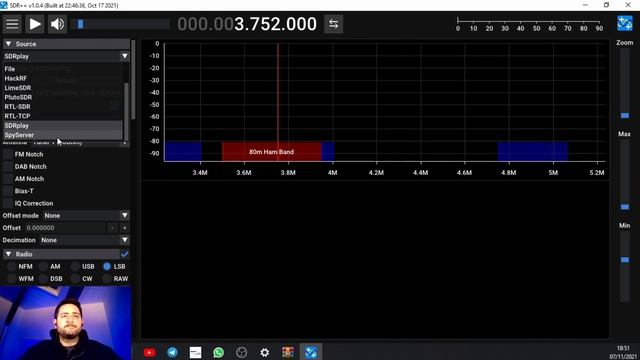
Task: Enable DAB Notch checkbox
Action: click(8, 167)
